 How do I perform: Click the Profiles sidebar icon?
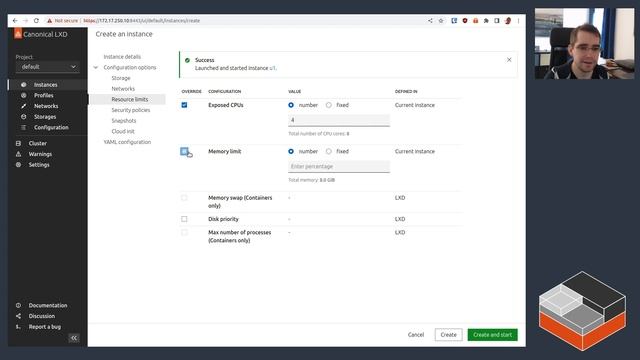tap(24, 95)
